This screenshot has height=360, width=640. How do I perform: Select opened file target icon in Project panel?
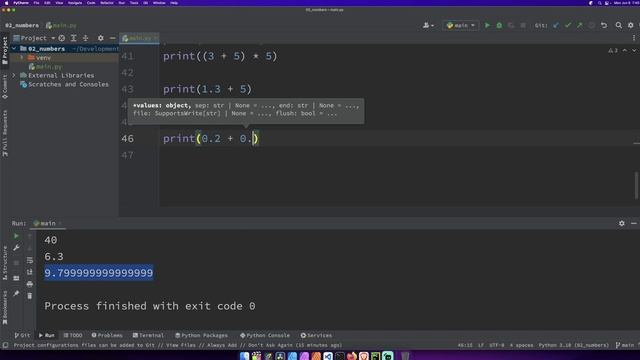coord(62,38)
